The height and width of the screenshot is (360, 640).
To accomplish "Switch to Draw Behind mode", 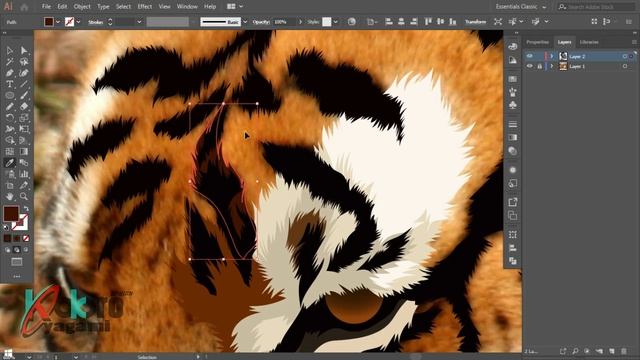I will coord(17,249).
